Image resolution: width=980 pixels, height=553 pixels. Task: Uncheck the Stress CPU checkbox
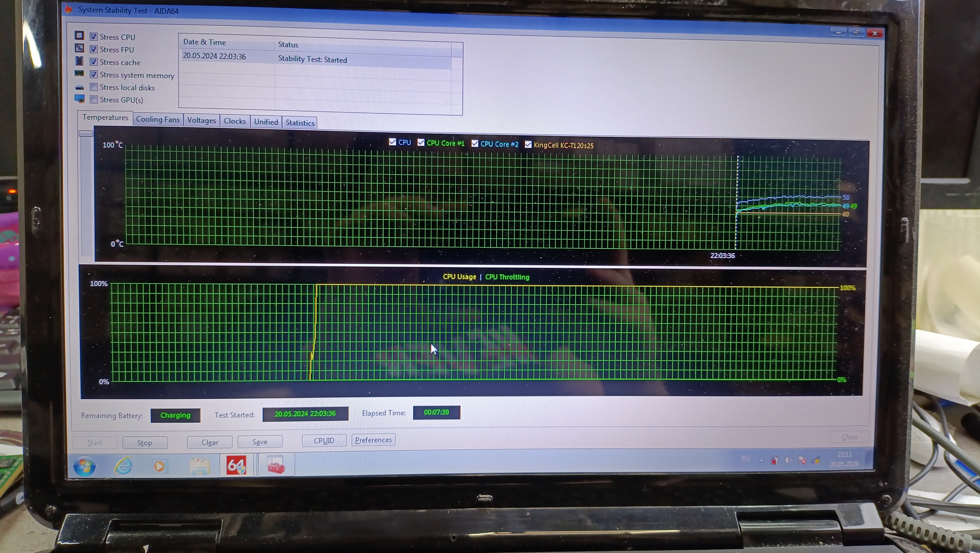point(94,36)
